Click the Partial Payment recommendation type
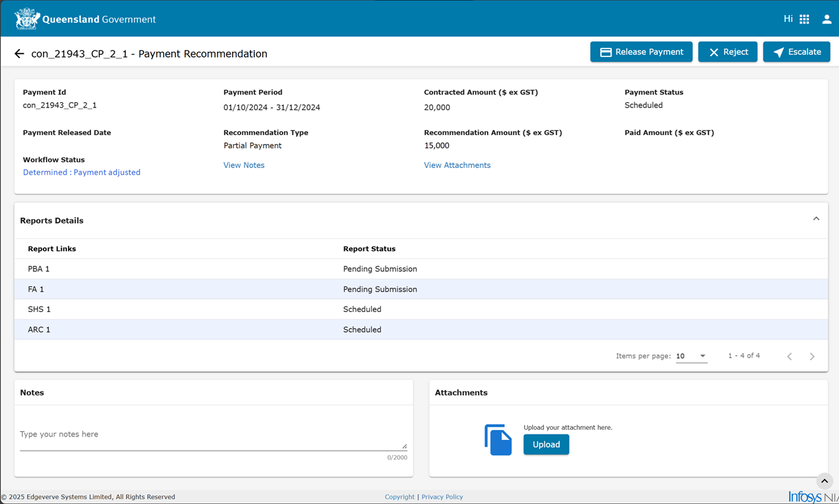839x504 pixels. [x=252, y=145]
